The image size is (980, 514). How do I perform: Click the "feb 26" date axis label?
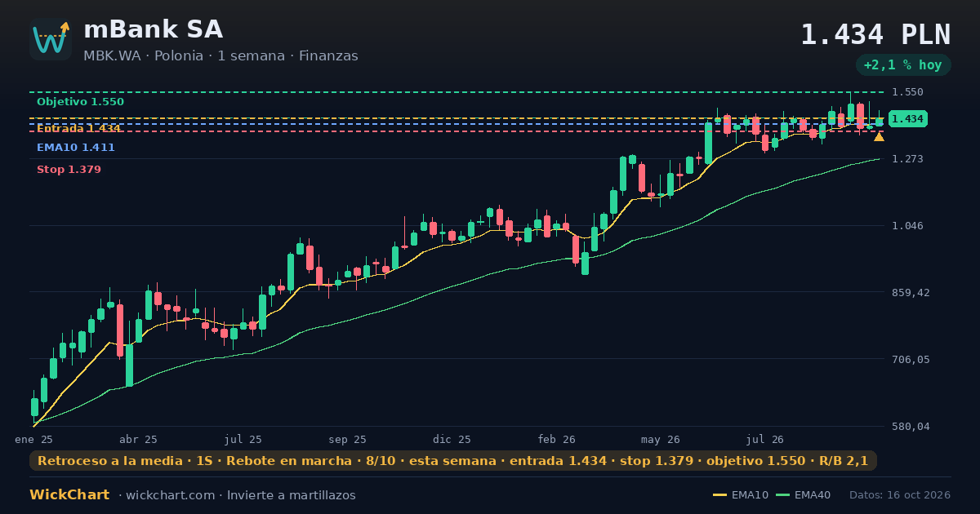click(x=557, y=439)
